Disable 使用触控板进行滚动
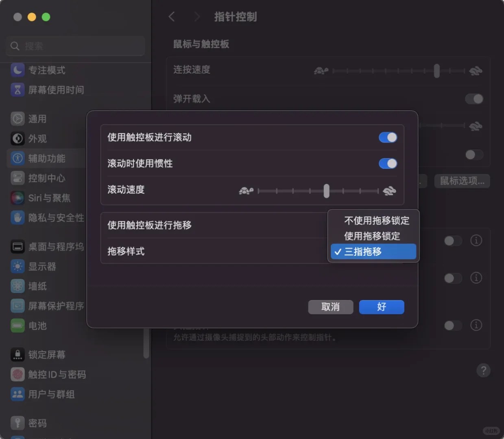The height and width of the screenshot is (439, 504). click(x=388, y=137)
